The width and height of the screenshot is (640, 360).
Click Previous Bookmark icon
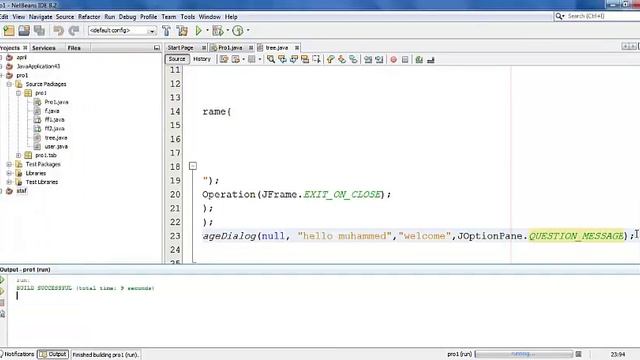330,60
